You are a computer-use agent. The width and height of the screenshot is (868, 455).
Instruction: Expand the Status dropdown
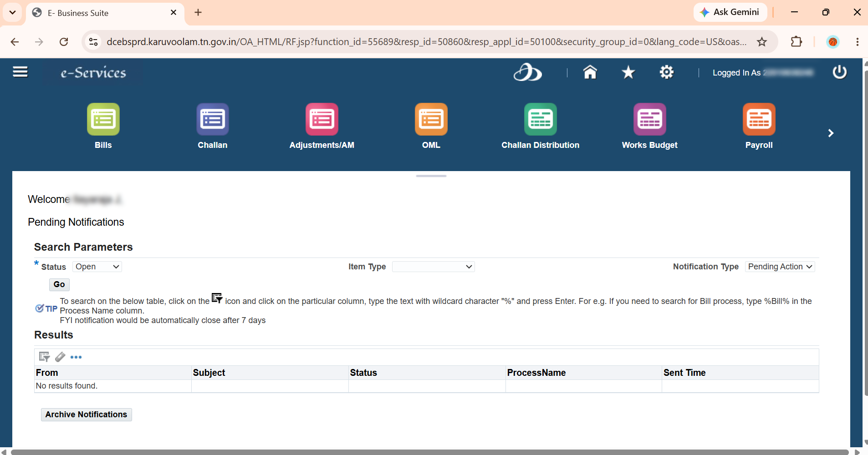[97, 267]
